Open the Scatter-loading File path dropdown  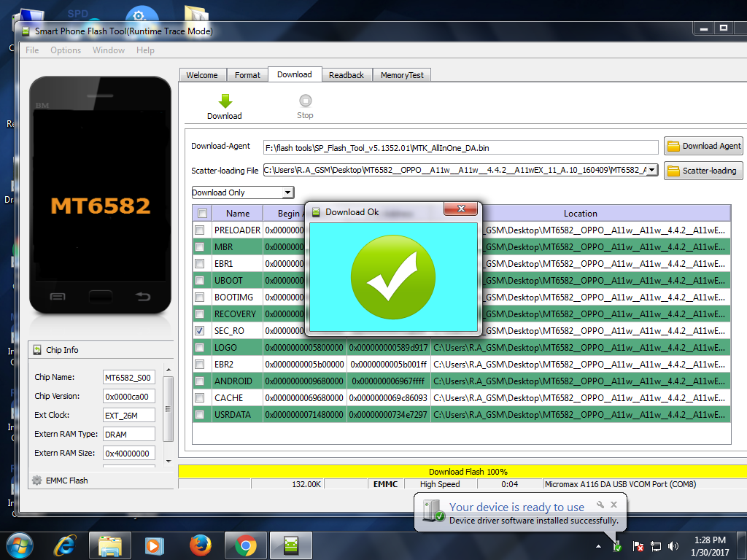point(652,170)
